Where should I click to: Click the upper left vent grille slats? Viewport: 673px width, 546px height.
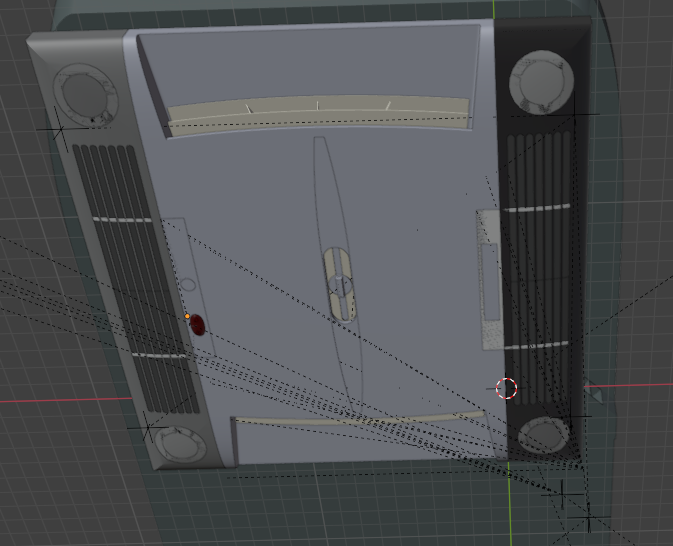[110, 180]
